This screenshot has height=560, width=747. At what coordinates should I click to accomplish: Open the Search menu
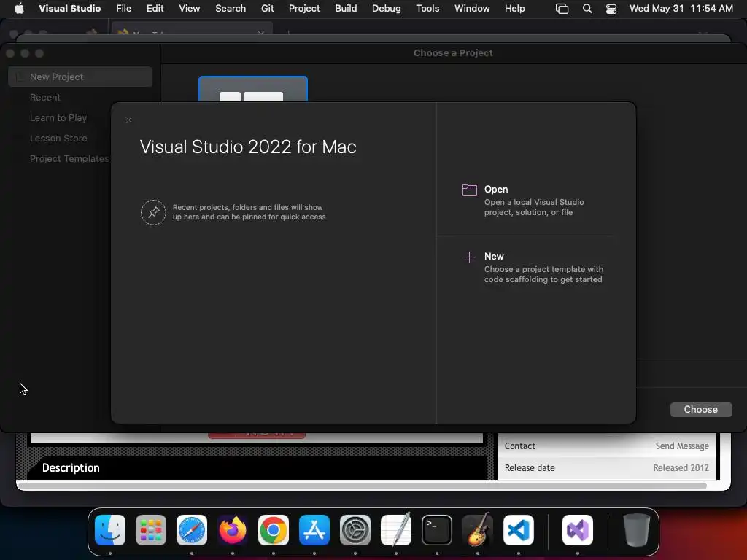tap(231, 8)
